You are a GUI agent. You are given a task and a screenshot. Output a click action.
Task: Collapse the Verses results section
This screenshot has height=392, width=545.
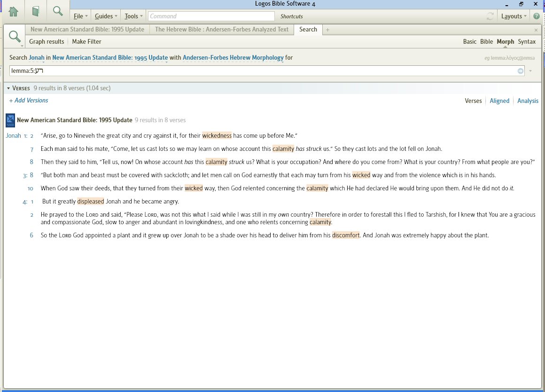tap(8, 88)
